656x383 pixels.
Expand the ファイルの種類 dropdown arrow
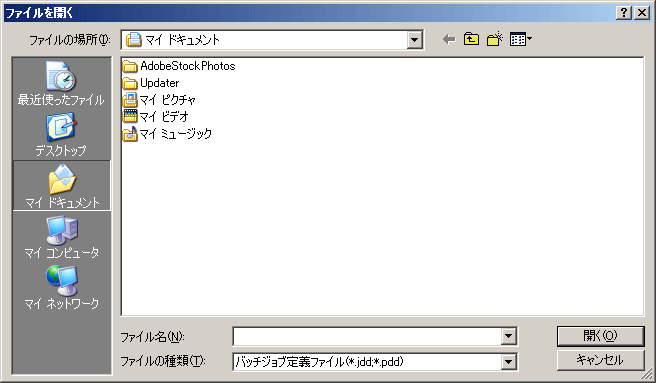click(x=508, y=362)
